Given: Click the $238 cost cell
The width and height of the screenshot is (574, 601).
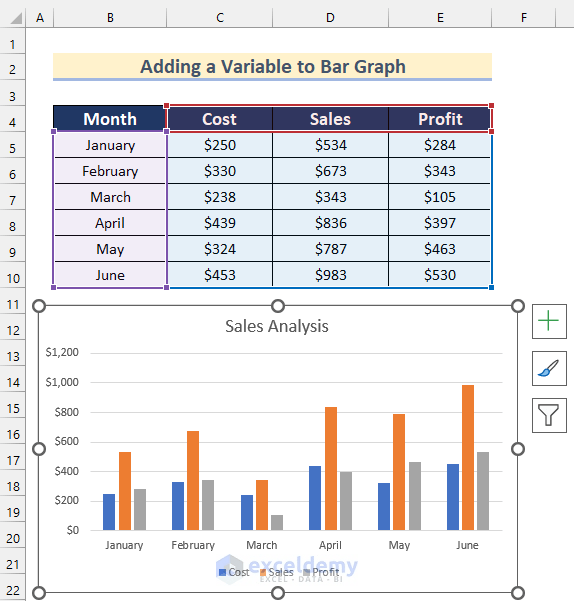Looking at the screenshot, I should coord(220,197).
